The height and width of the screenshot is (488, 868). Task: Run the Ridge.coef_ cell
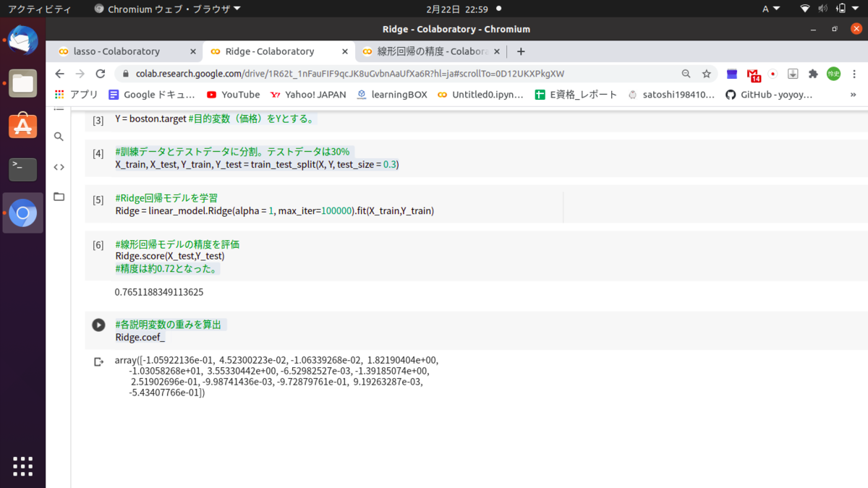pos(99,325)
